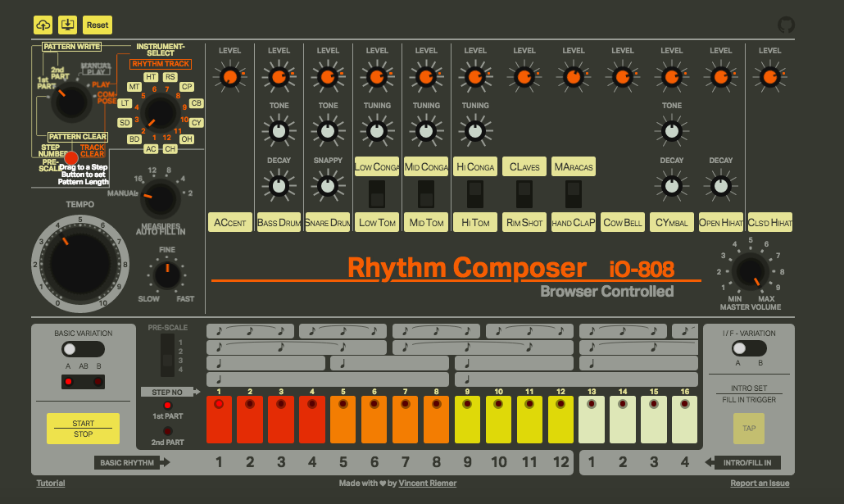Activate step button 5
Viewport: 844px width, 504px height.
(x=343, y=420)
